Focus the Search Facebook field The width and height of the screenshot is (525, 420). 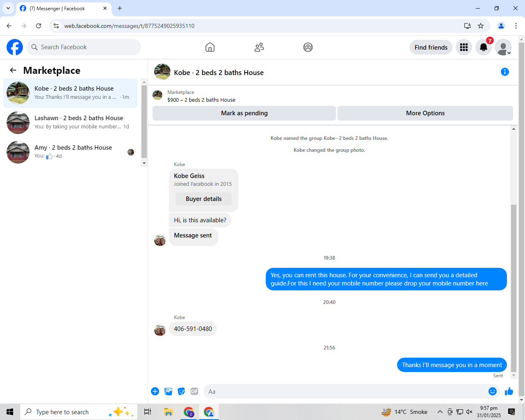[84, 47]
